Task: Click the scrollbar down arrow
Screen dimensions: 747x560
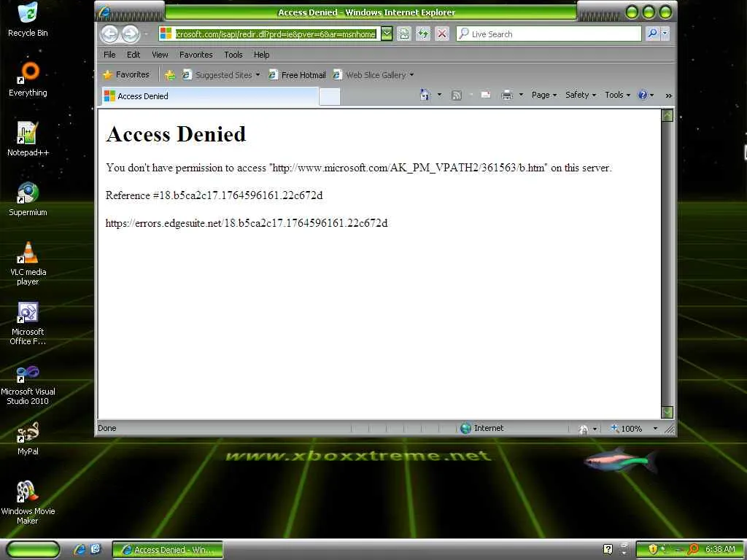Action: [667, 412]
